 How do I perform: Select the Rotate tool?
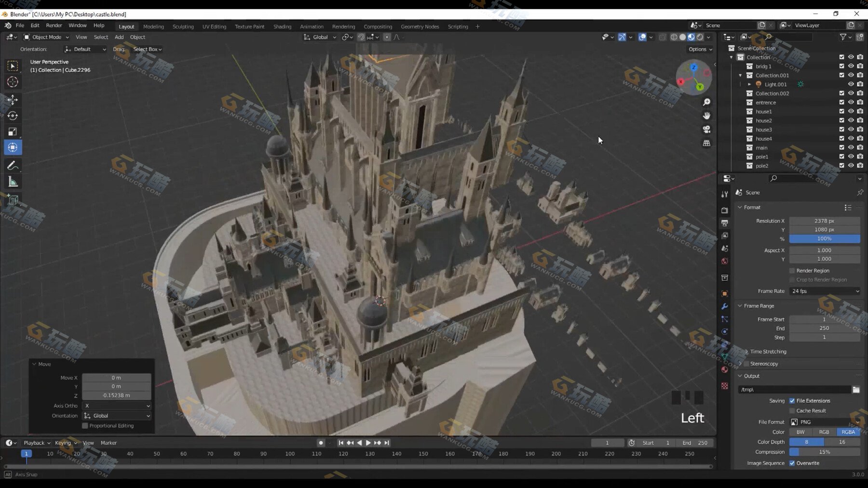click(x=13, y=116)
